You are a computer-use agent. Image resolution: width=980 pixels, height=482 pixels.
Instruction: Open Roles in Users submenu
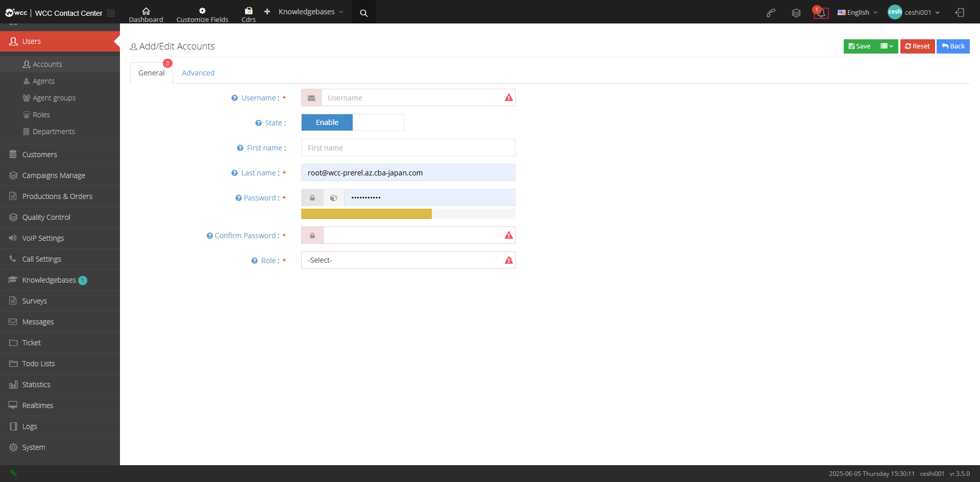(x=60, y=115)
